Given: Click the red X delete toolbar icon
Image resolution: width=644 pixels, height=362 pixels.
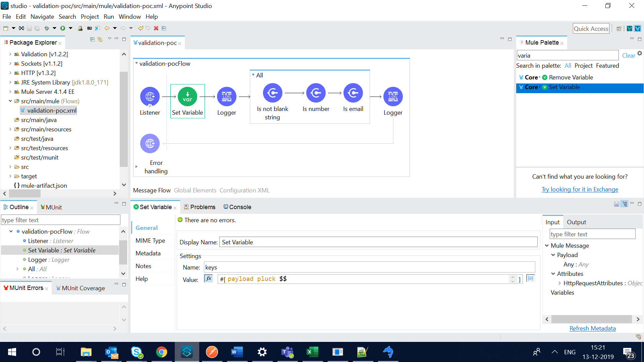Looking at the screenshot, I should [156, 28].
